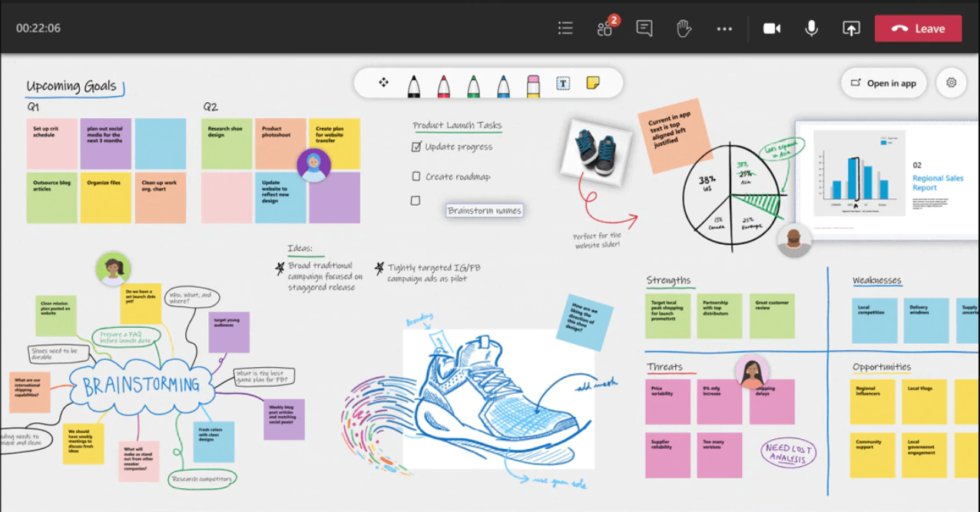Uncheck the Update progress task
980x512 pixels.
click(416, 146)
